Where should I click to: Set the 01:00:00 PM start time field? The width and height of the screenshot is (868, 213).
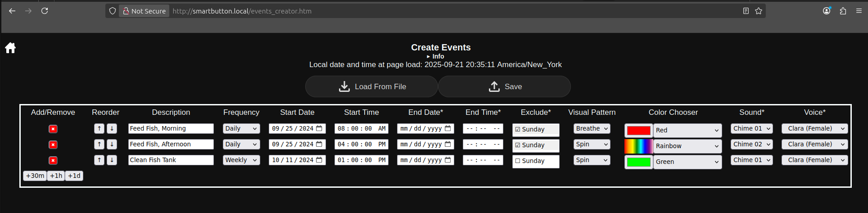coord(362,160)
